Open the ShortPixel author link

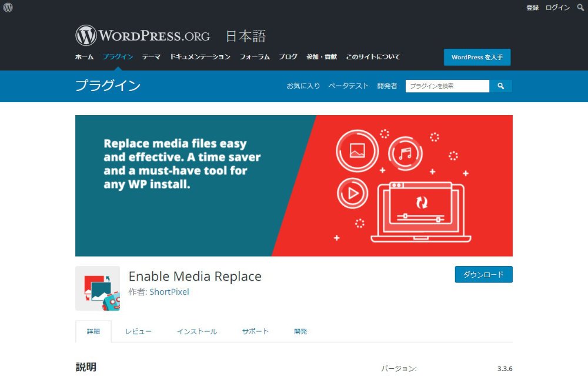tap(169, 292)
